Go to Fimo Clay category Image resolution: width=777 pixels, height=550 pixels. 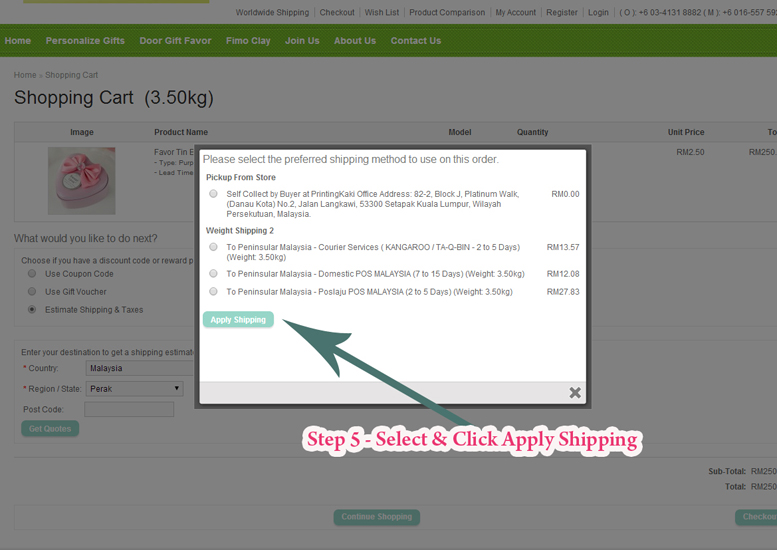click(248, 41)
